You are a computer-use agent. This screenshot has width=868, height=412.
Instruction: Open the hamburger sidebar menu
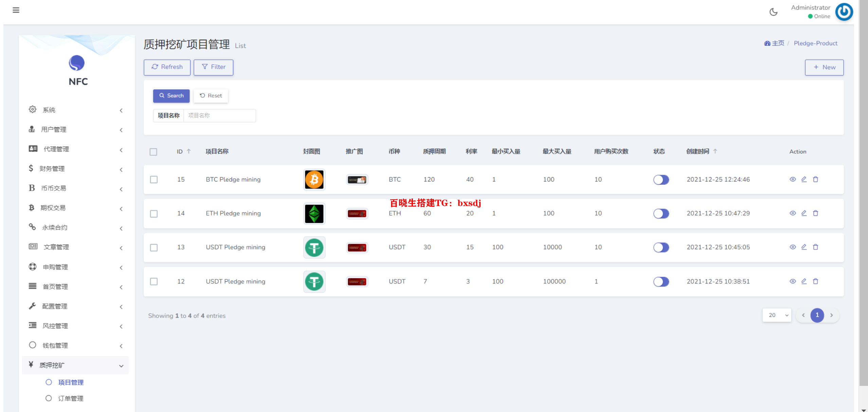[x=16, y=10]
